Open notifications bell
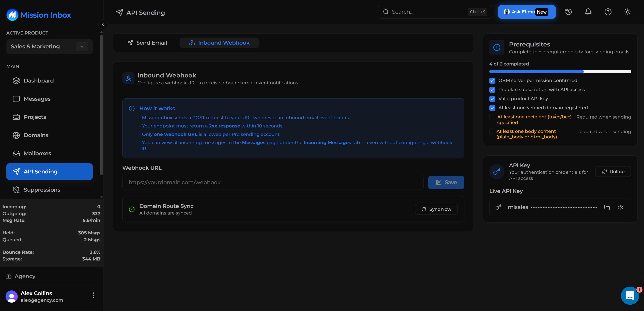The width and height of the screenshot is (644, 311). [588, 12]
